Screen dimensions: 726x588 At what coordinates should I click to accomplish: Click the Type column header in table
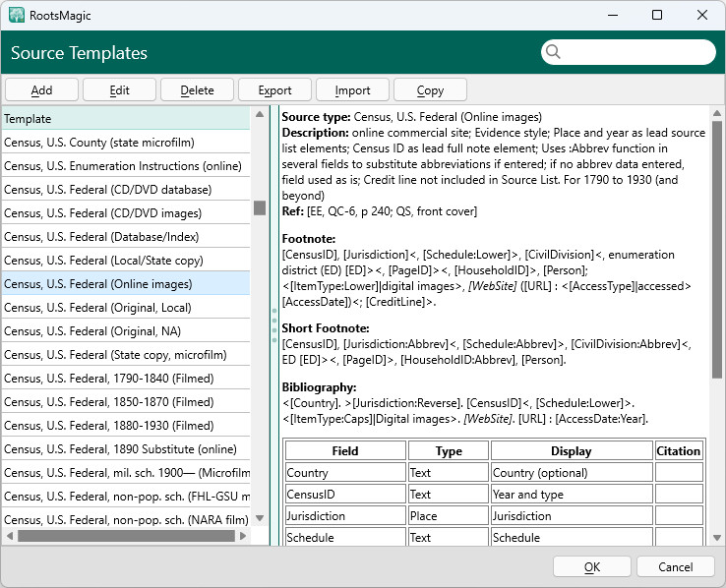pos(449,450)
